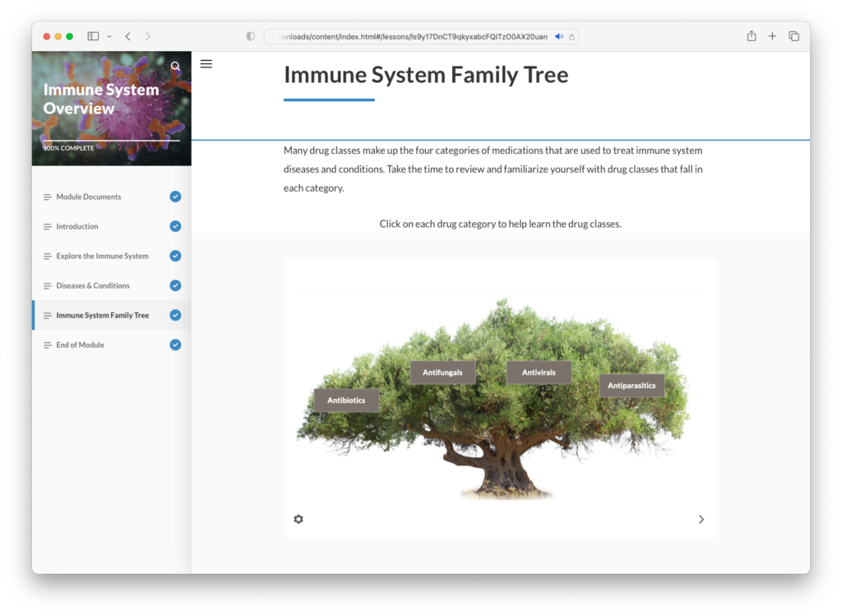Click the Immune System Family Tree heading
Screen dimensions: 842x616
tap(426, 75)
